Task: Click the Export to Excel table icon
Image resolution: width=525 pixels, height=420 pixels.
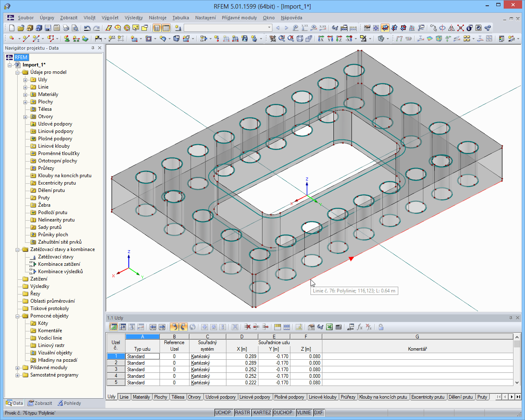Action: pos(329,327)
